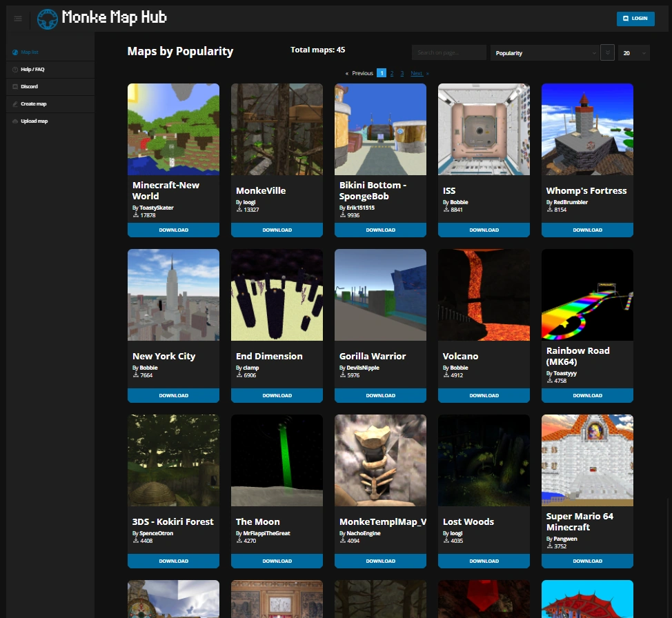Select Upload map in the sidebar menu

pos(33,121)
